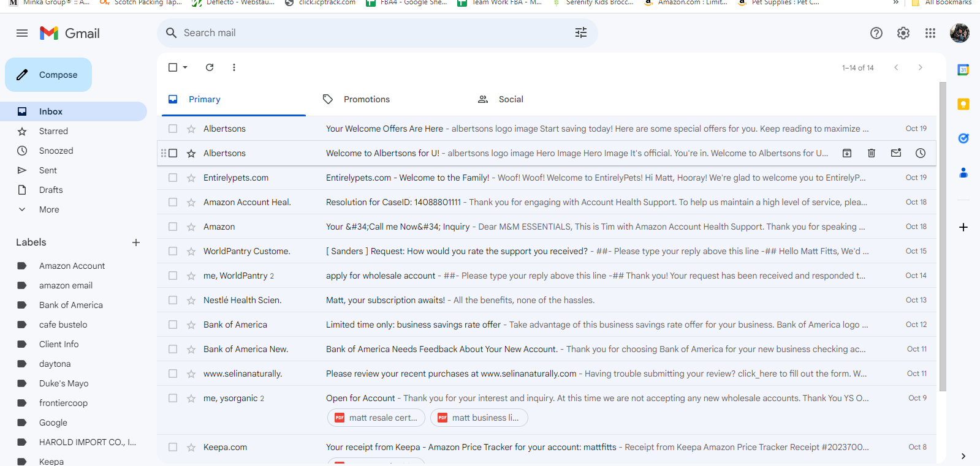980x466 pixels.
Task: Select the www.selinanaturally email checkbox
Action: (x=173, y=374)
